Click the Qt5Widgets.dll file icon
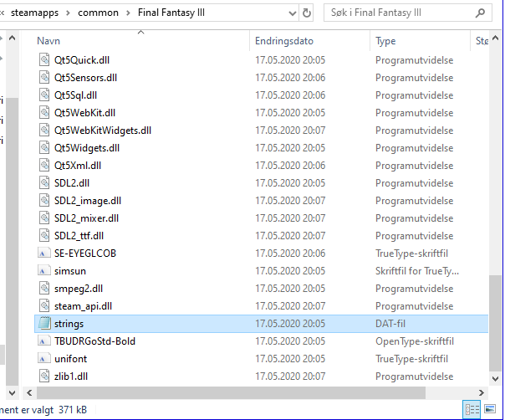 (44, 148)
